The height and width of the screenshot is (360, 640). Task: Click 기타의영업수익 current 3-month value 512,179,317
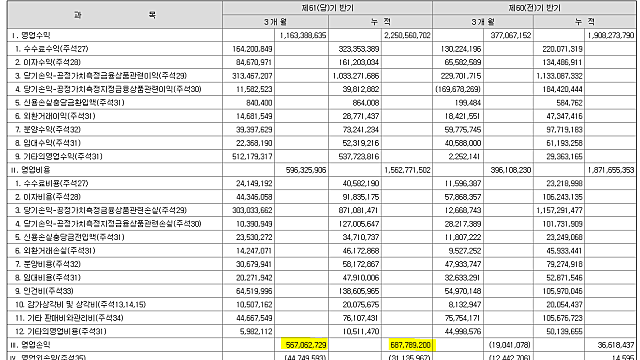click(x=252, y=157)
